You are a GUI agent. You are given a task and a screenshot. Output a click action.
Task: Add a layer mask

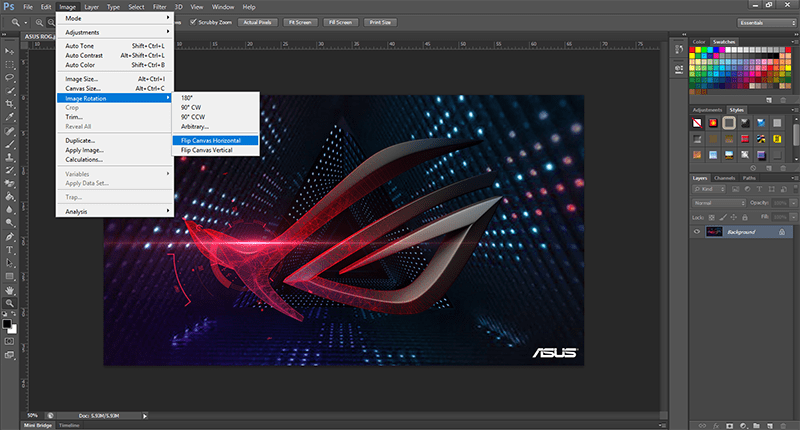730,425
